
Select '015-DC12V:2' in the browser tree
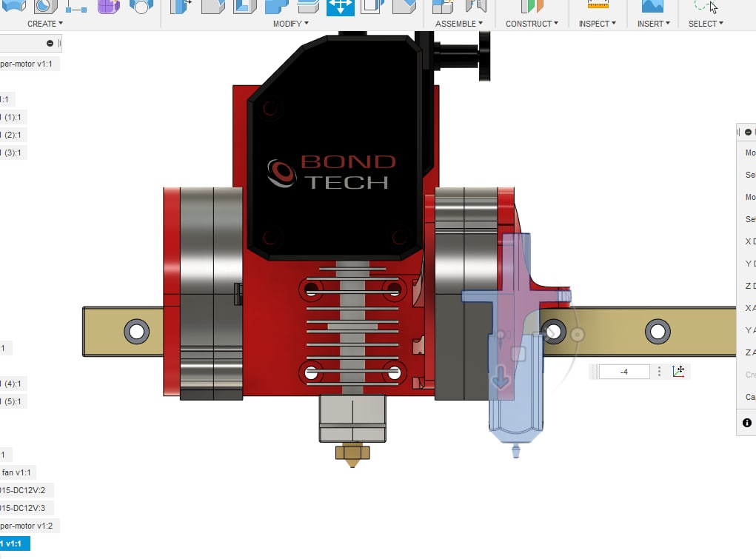(24, 490)
